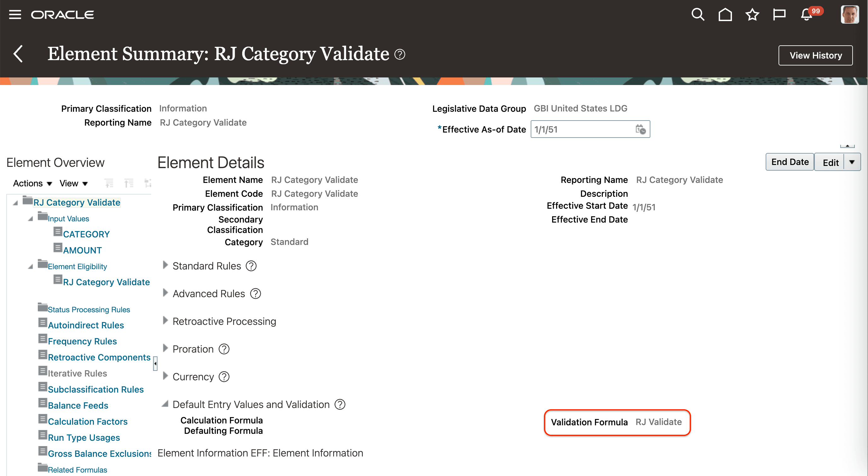This screenshot has height=476, width=868.
Task: Collapse the Input Values tree folder
Action: pyautogui.click(x=30, y=219)
